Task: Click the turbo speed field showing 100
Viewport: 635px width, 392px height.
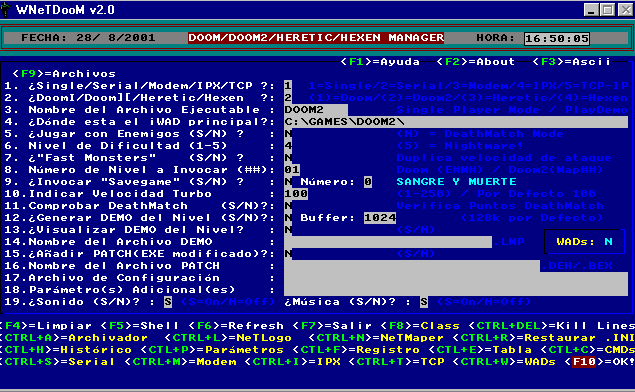Action: click(x=296, y=194)
